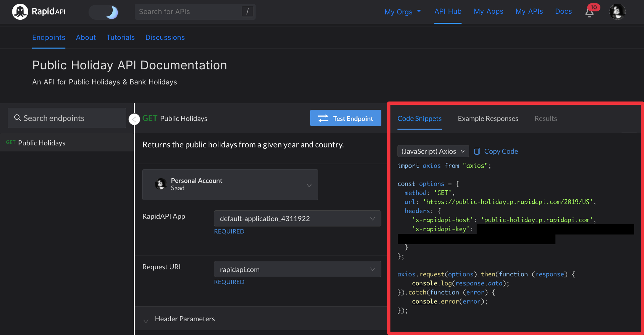
Task: Click the Search endpoints input
Action: click(x=67, y=118)
